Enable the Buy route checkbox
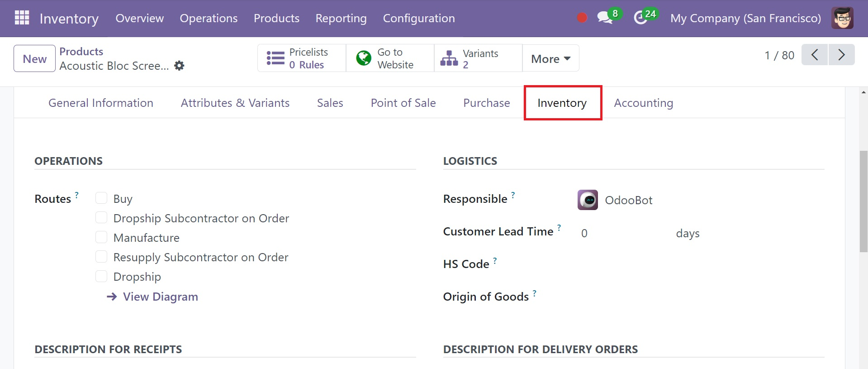 coord(101,198)
